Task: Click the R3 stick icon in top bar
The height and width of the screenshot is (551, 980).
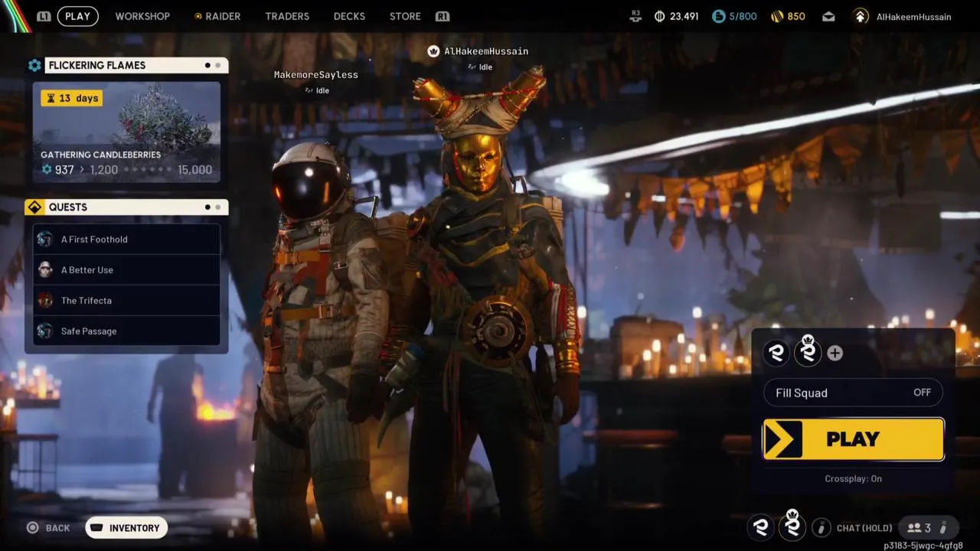Action: (x=635, y=15)
